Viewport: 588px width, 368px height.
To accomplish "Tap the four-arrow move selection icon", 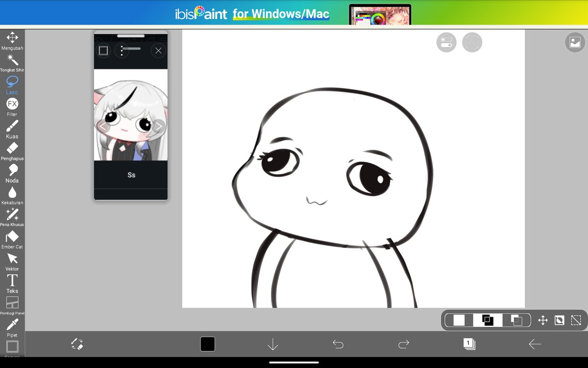I will click(x=543, y=320).
